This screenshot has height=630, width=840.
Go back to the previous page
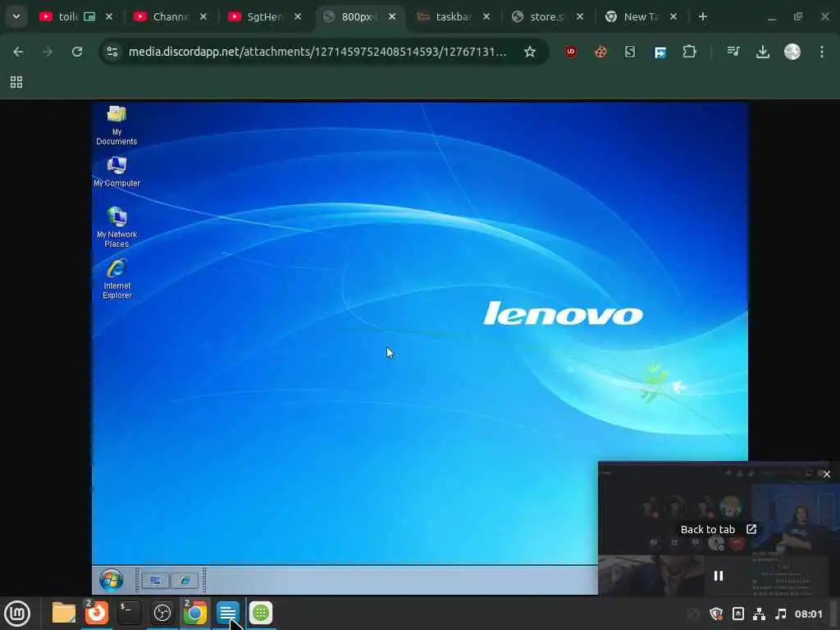[18, 52]
